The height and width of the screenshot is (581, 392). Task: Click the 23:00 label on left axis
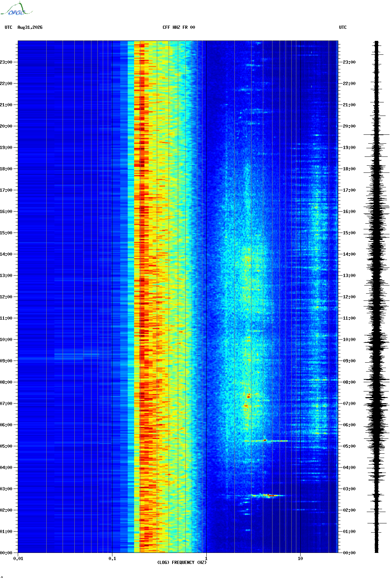coord(6,62)
